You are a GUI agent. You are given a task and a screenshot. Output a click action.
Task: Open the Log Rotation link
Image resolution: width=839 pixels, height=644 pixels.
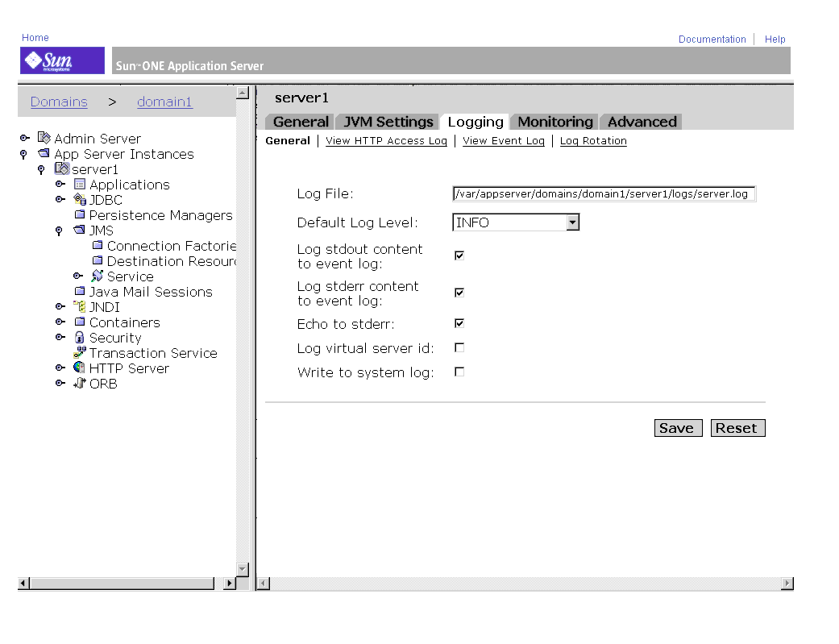click(593, 141)
